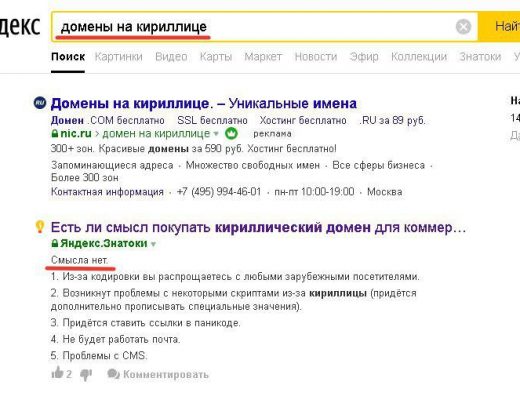Open the 'Домены на кириллице. – Уникальные имена' result
This screenshot has height=400, width=520.
(203, 103)
